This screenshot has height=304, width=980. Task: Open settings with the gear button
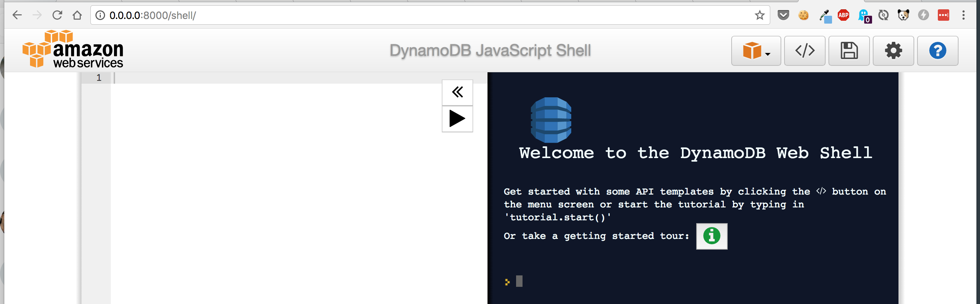[893, 50]
